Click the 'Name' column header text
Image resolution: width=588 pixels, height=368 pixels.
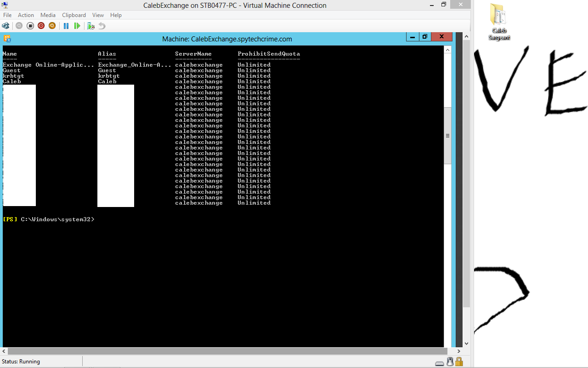point(10,54)
